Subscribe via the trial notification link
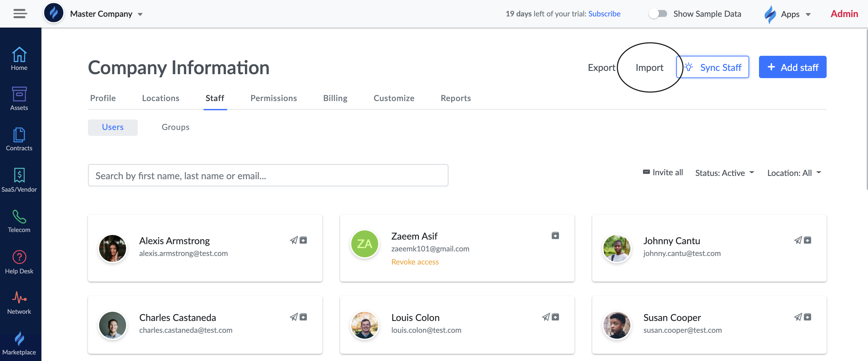Image resolution: width=868 pixels, height=361 pixels. point(605,13)
